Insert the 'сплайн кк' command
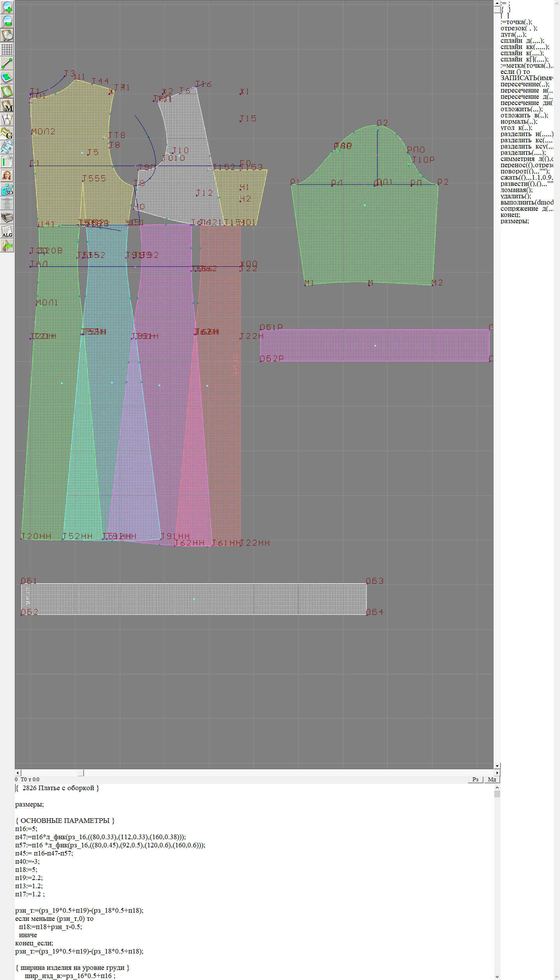 point(525,47)
